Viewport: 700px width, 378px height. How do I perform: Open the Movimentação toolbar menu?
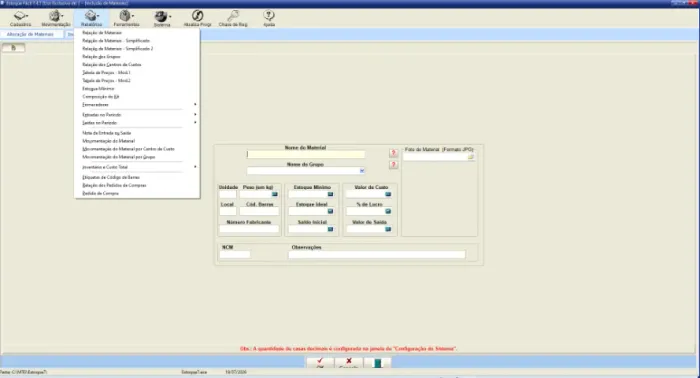click(56, 18)
